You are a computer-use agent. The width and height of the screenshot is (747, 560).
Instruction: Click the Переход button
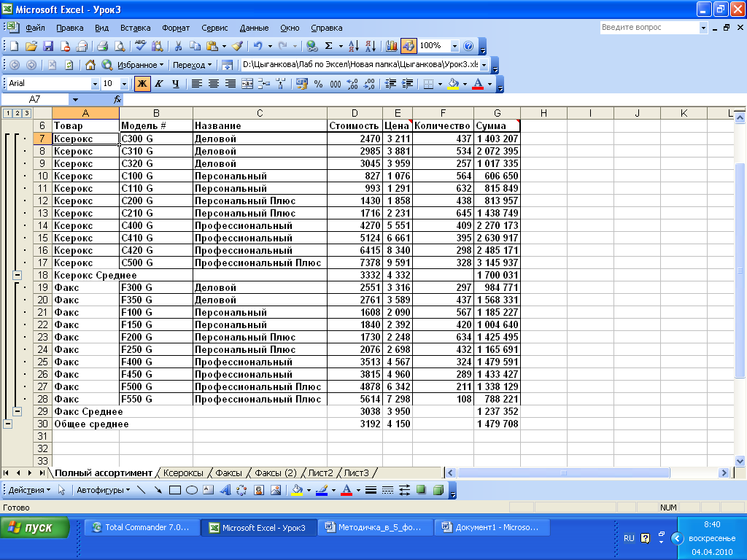[192, 65]
